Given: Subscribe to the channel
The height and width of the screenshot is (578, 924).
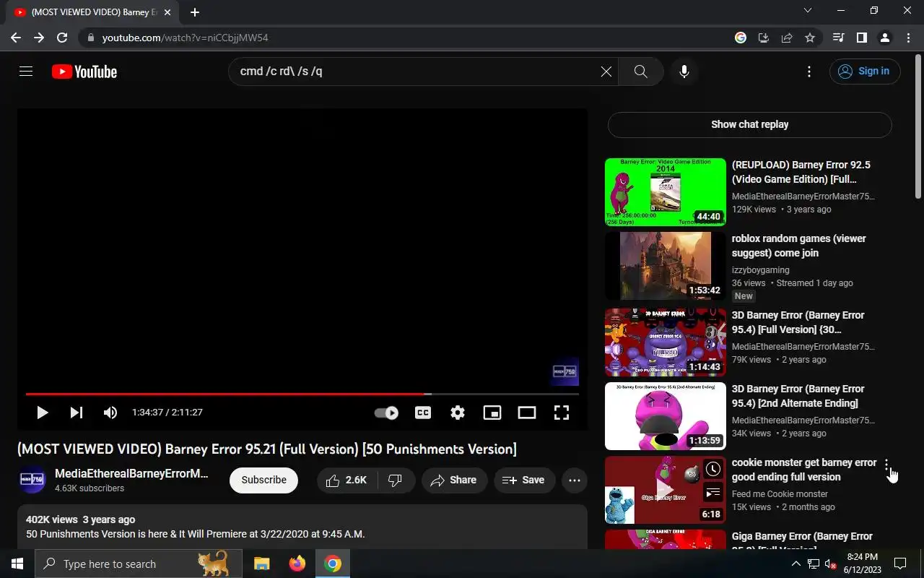Looking at the screenshot, I should [x=263, y=480].
